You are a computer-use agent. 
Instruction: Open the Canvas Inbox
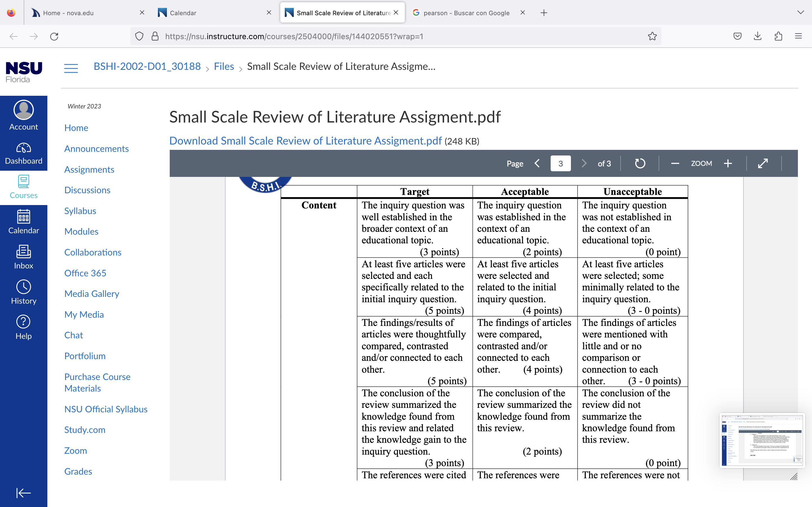[x=23, y=257]
